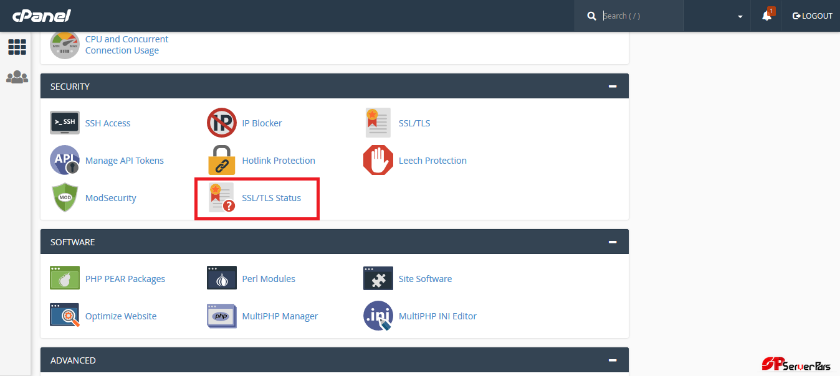
Task: Open the SSL/TLS Status link
Action: [x=272, y=198]
